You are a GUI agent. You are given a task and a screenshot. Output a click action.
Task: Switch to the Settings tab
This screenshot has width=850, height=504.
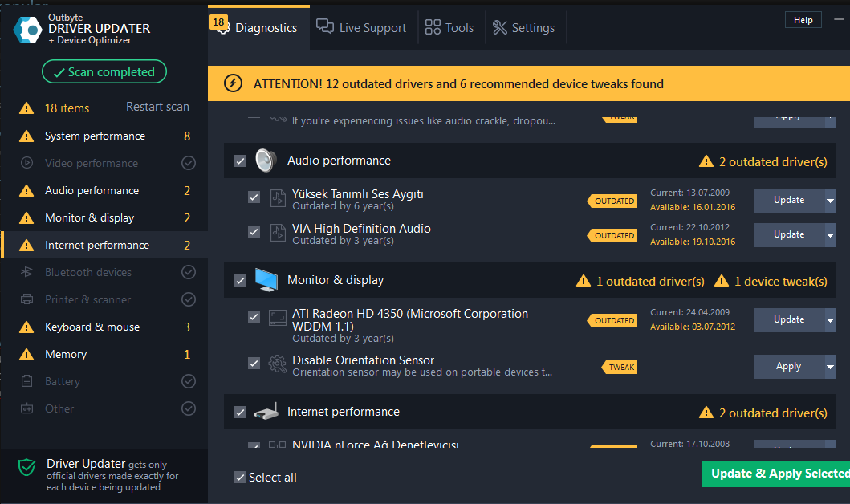click(523, 27)
